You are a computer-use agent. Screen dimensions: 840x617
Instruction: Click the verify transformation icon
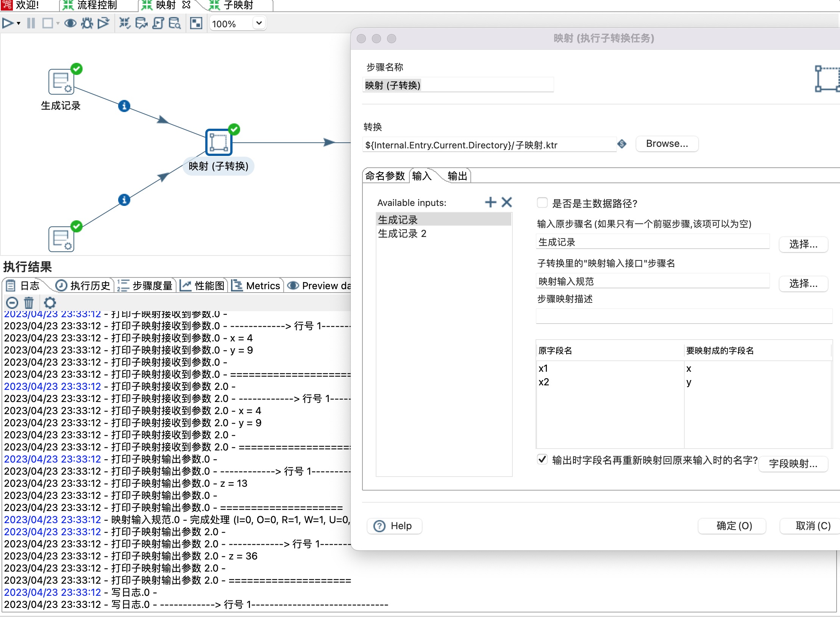(x=125, y=23)
